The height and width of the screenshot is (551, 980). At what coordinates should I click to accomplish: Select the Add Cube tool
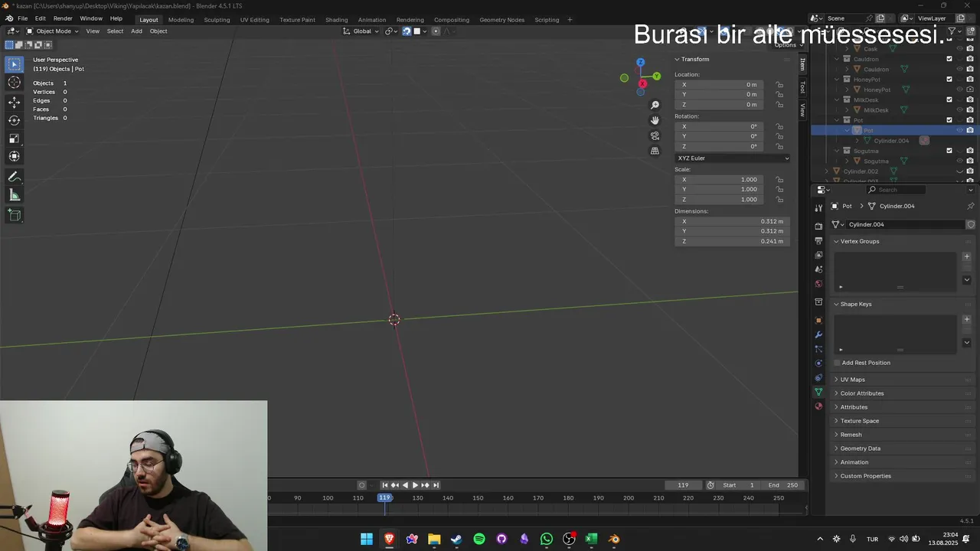coord(14,215)
